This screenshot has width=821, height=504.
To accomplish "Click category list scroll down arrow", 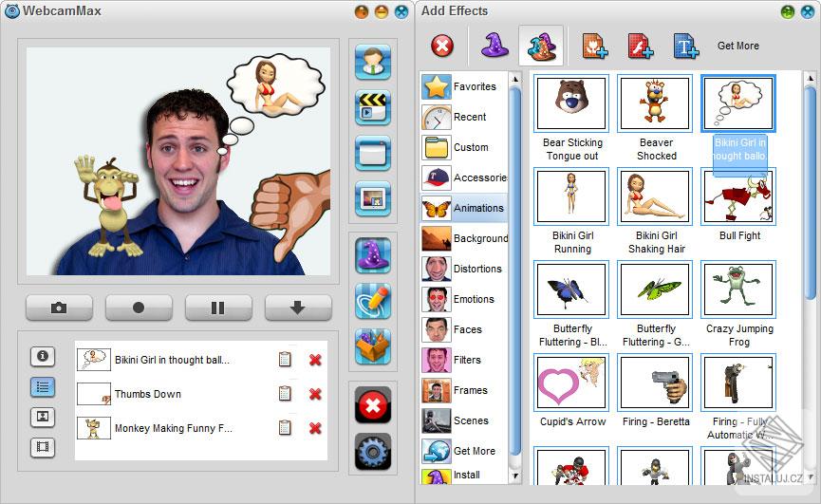I will [x=515, y=476].
